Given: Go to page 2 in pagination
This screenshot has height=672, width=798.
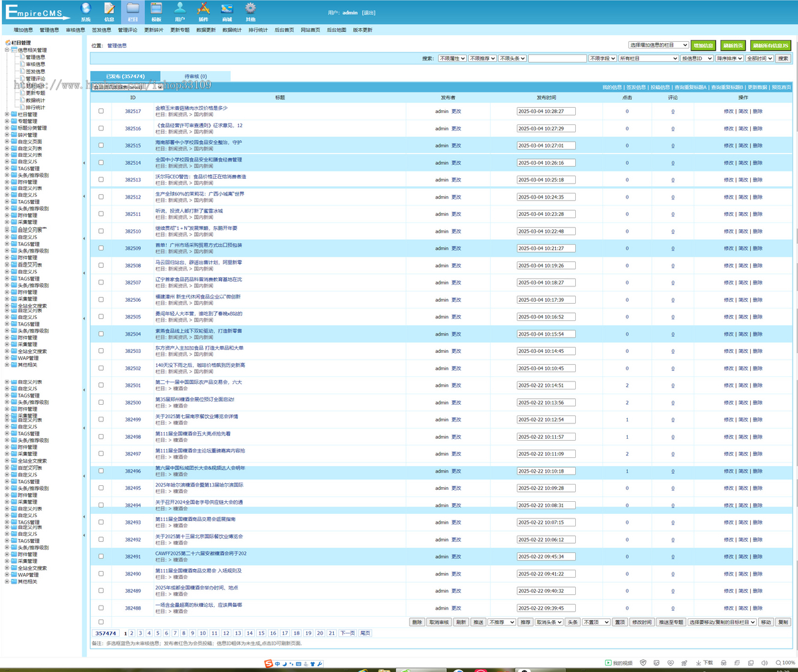Looking at the screenshot, I should (x=132, y=633).
